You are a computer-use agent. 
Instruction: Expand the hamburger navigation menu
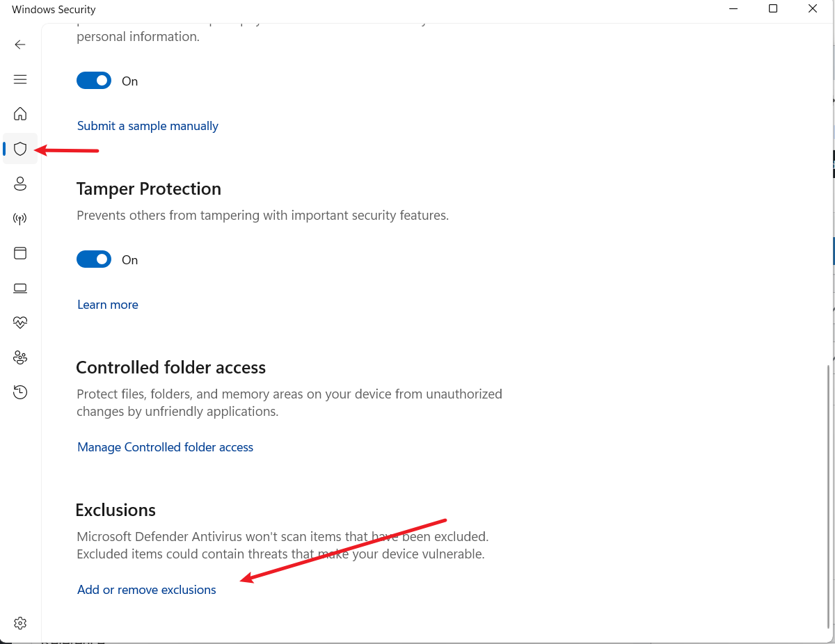(20, 79)
